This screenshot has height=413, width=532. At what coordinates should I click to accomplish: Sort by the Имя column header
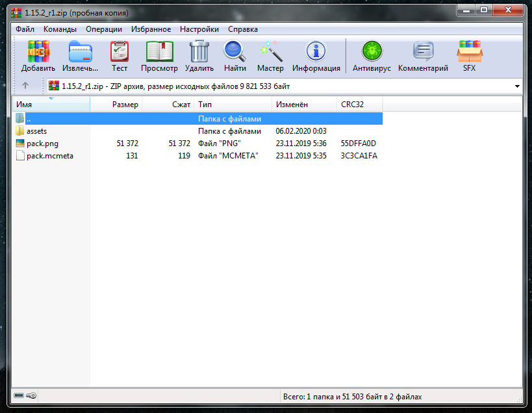[51, 104]
